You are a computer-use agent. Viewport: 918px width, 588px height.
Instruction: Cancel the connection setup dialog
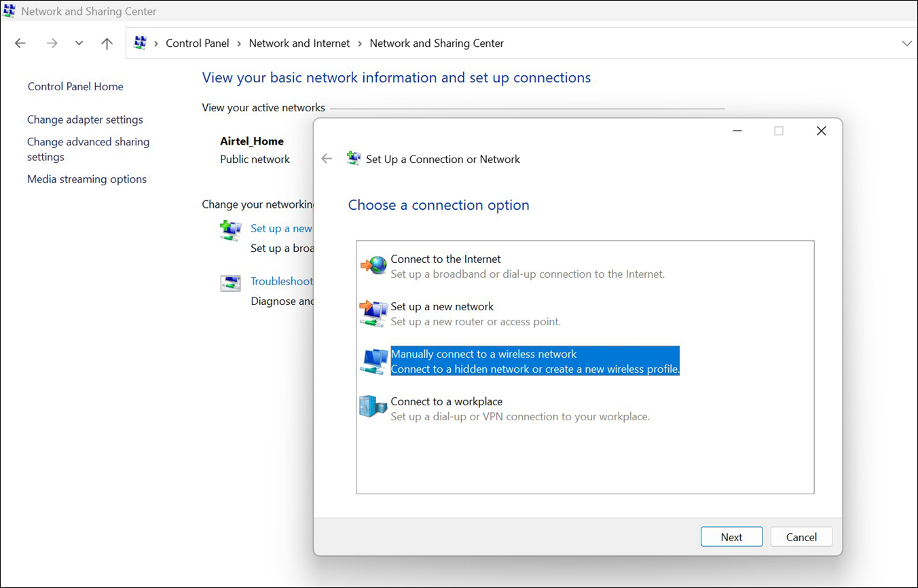801,537
